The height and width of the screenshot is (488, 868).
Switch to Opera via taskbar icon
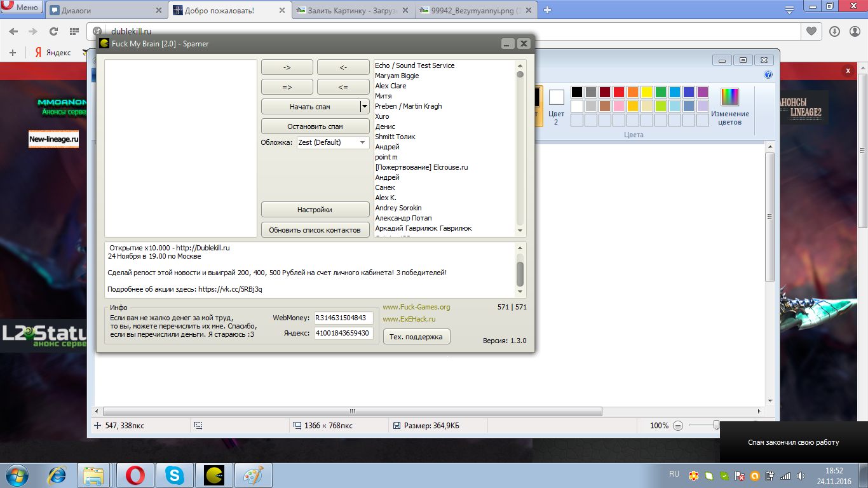135,475
